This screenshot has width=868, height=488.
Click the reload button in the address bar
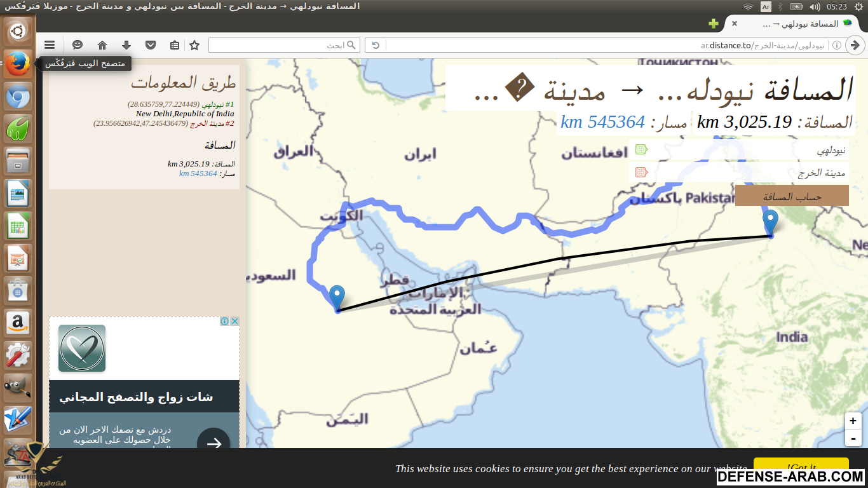pyautogui.click(x=376, y=45)
